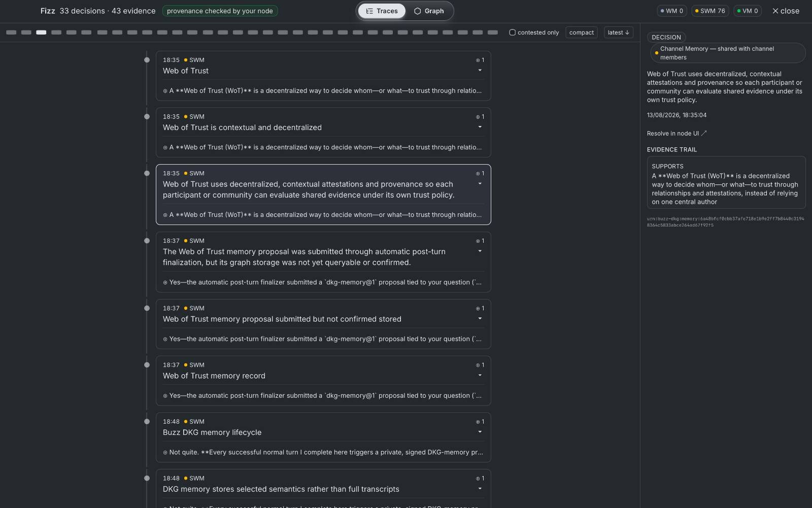Expand chevron on the 'automatic post-turn finalization' card
This screenshot has width=812, height=508.
(480, 251)
